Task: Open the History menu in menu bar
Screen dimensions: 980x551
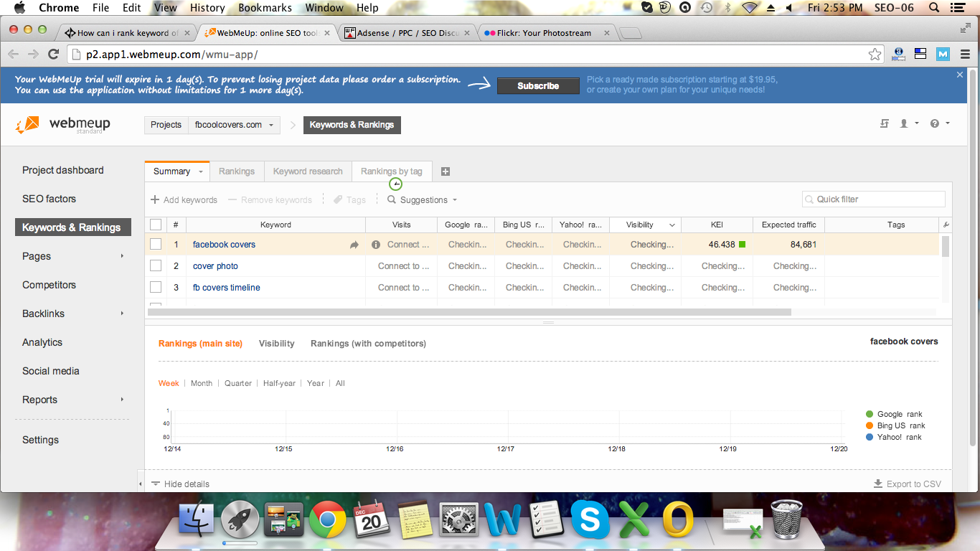Action: point(207,8)
